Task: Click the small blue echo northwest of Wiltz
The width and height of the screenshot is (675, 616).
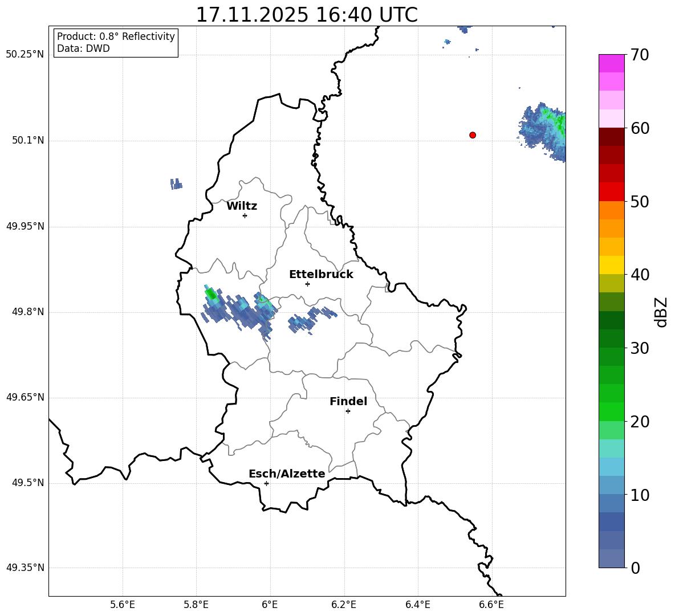Action: [176, 184]
